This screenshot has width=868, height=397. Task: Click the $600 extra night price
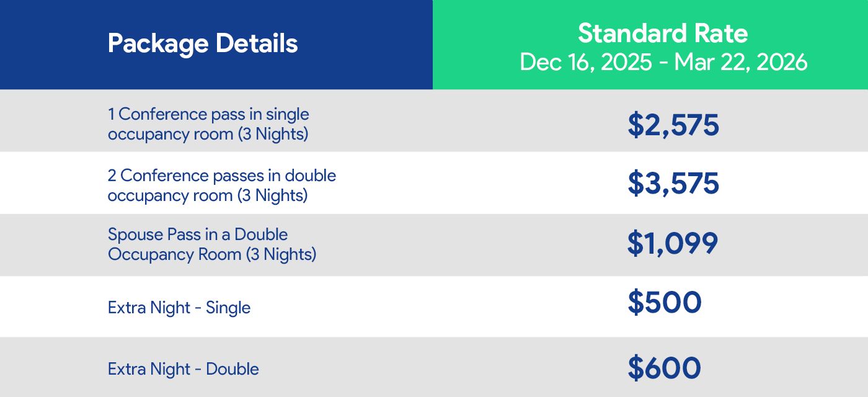[x=664, y=368]
